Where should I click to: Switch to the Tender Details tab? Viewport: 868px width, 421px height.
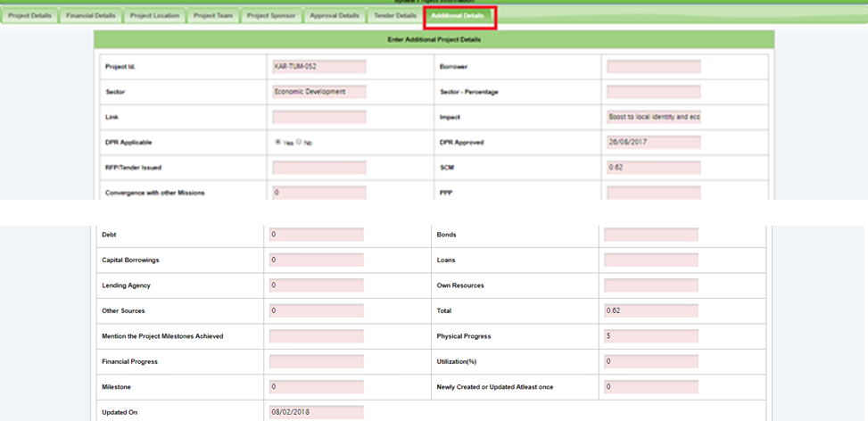[x=395, y=16]
